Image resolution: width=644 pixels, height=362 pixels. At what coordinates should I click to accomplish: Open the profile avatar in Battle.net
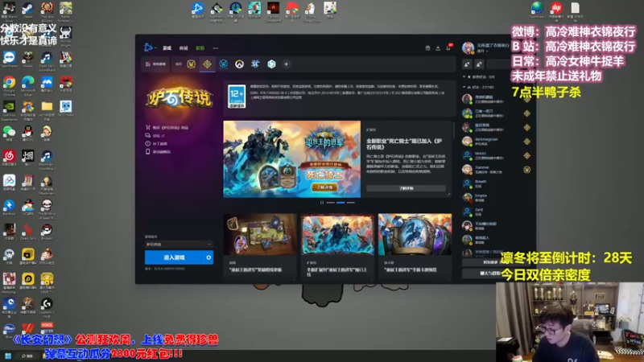coord(468,47)
